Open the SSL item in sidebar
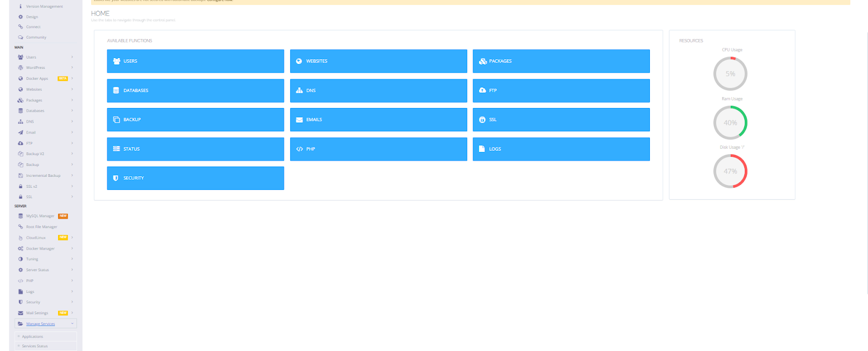 (46, 197)
